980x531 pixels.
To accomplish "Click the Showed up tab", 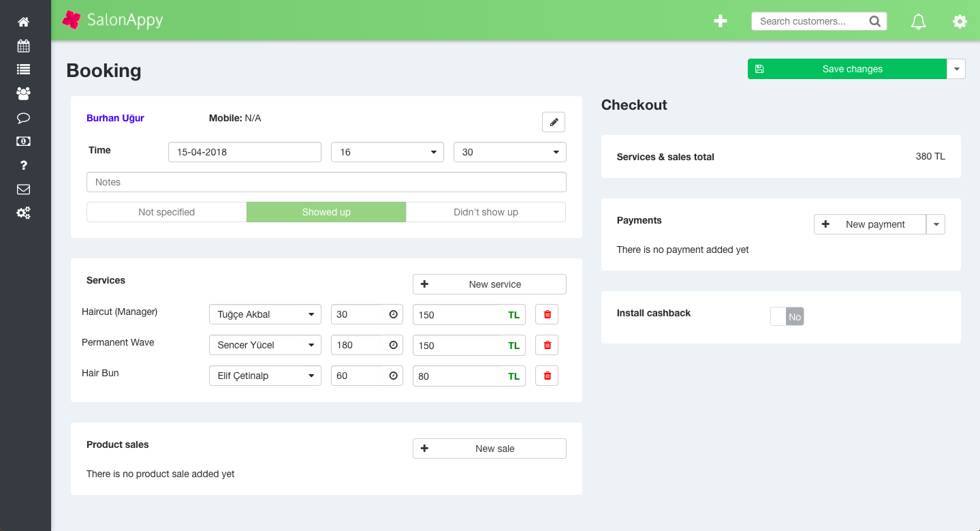I will 326,212.
